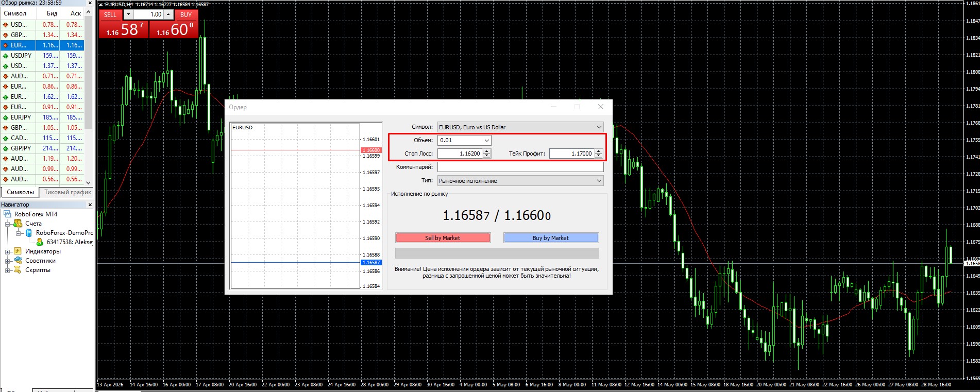Open the Объем volume dropdown
The image size is (980, 392).
point(486,141)
